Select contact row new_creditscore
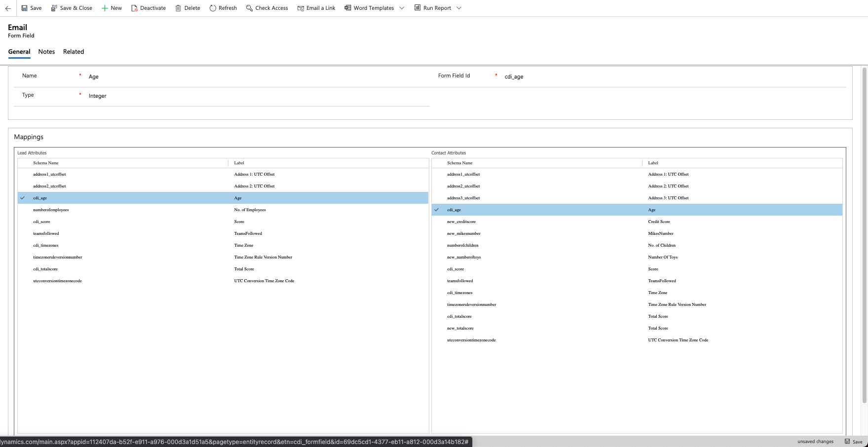The height and width of the screenshot is (447, 868). pyautogui.click(x=637, y=222)
